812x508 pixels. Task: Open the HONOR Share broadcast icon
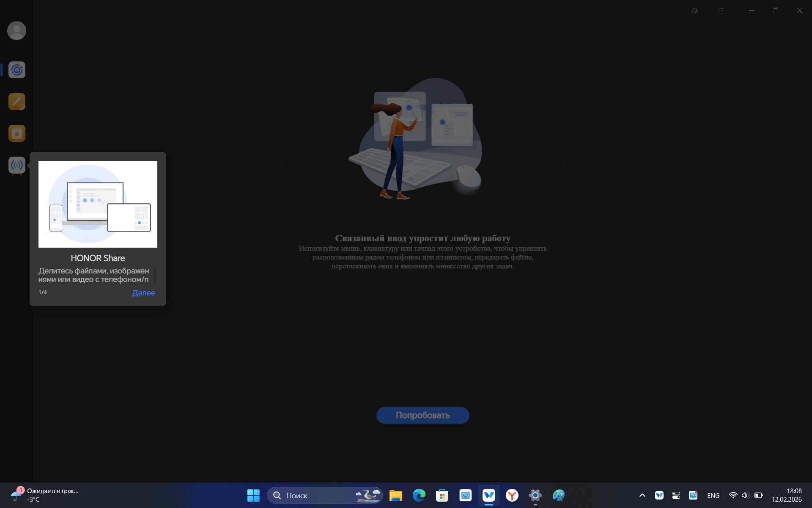coord(17,165)
